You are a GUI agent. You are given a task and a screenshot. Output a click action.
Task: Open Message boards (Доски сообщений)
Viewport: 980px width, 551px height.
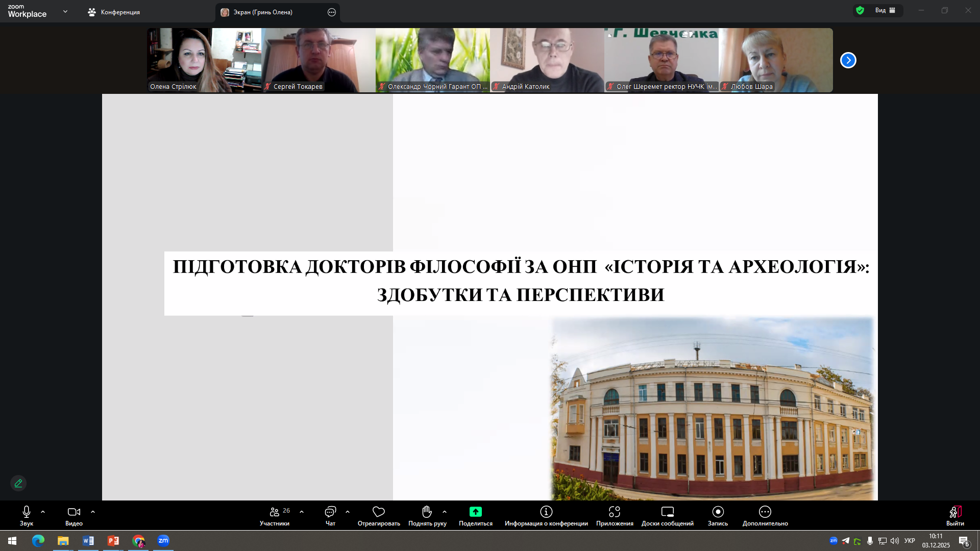coord(667,515)
